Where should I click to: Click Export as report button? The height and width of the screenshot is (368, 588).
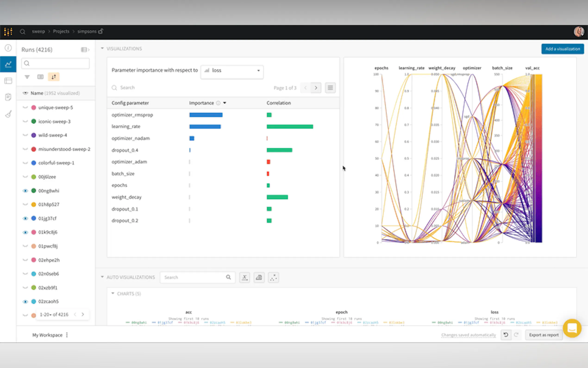coord(544,335)
